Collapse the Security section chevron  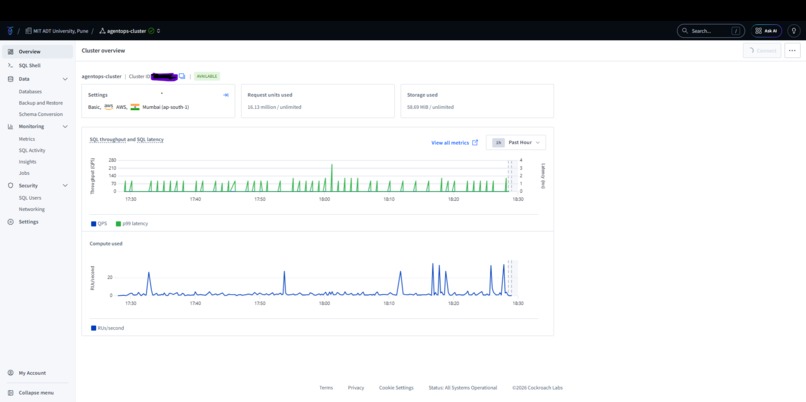[65, 186]
